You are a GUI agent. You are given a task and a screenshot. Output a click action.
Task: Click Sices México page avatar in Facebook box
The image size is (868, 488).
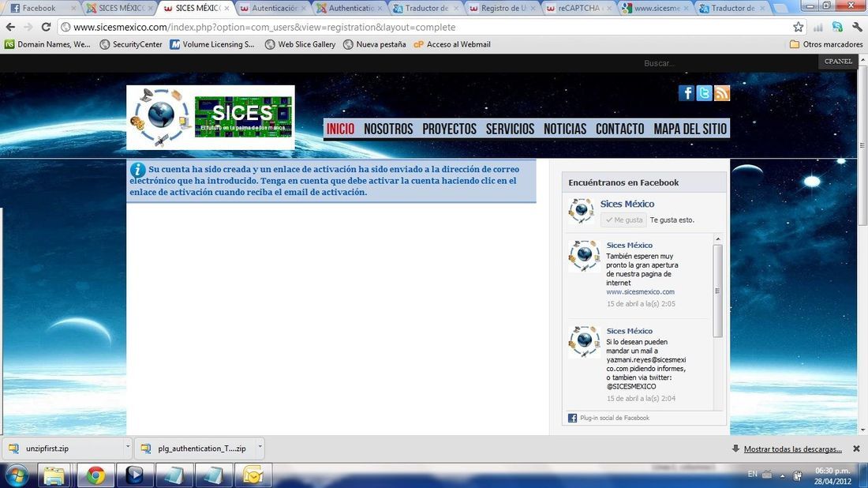(582, 211)
